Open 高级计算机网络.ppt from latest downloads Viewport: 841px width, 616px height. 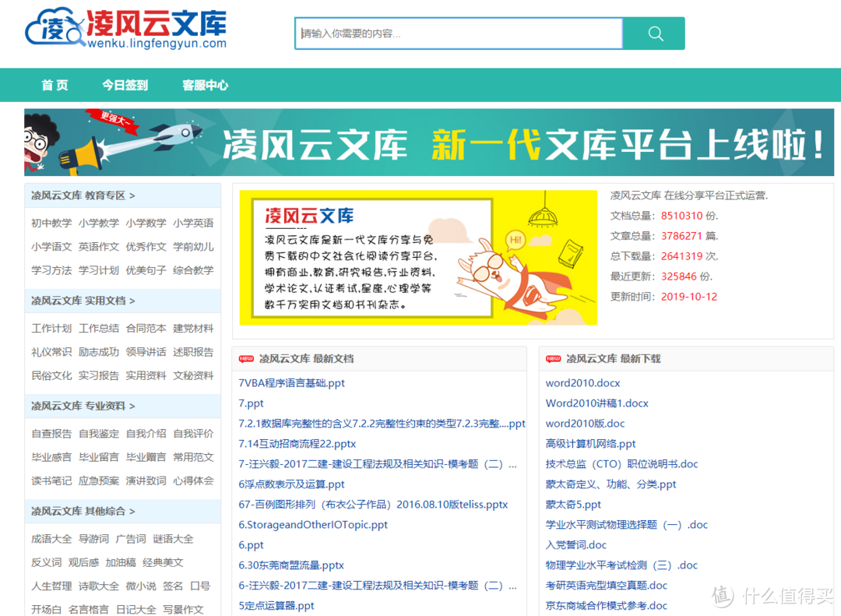coord(590,444)
